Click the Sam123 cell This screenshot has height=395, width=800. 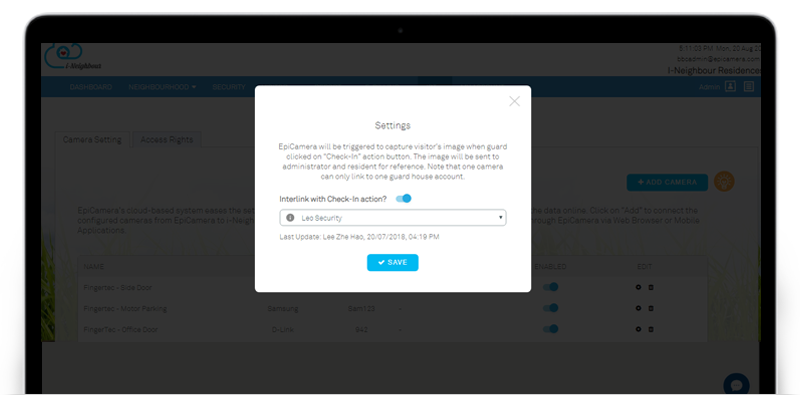(x=361, y=309)
